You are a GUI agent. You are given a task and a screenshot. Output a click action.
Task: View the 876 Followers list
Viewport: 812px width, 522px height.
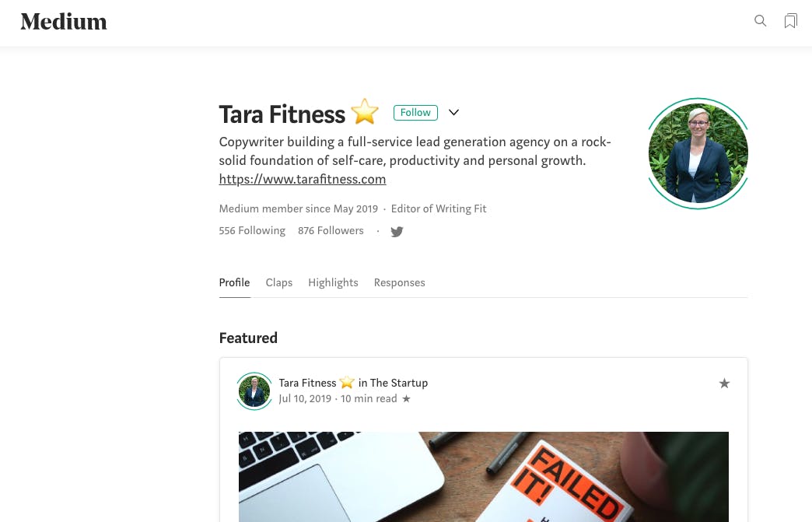click(331, 231)
